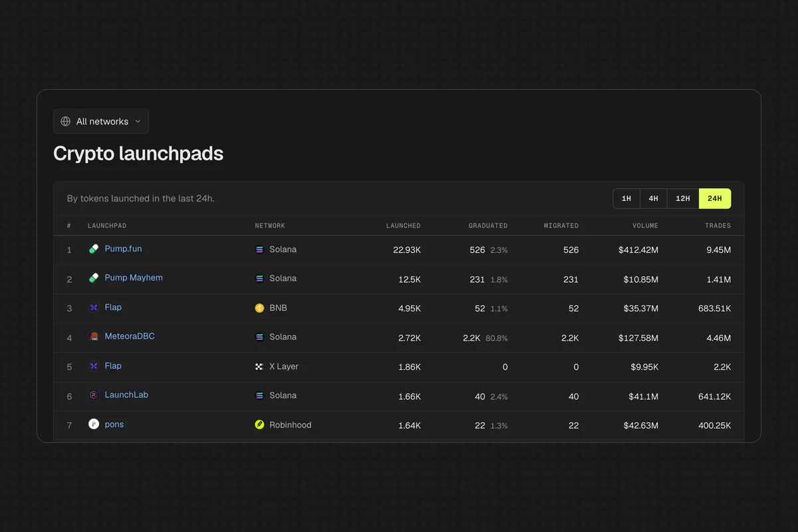Click the # column header
Image resolution: width=798 pixels, height=532 pixels.
(x=69, y=226)
